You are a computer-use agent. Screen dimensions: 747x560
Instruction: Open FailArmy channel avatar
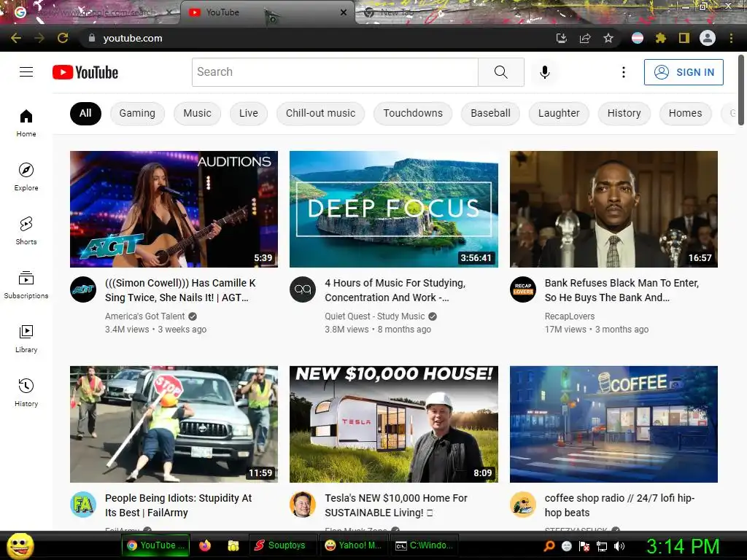click(x=83, y=505)
